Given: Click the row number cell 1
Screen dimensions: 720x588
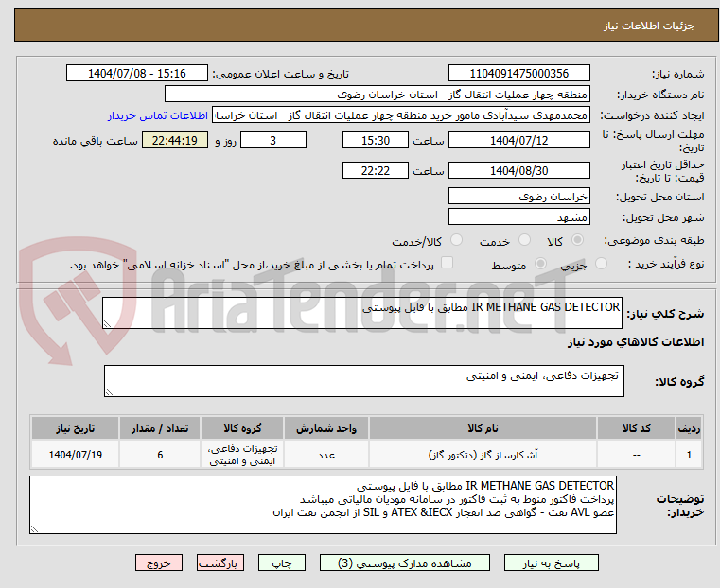Looking at the screenshot, I should coord(689,455).
